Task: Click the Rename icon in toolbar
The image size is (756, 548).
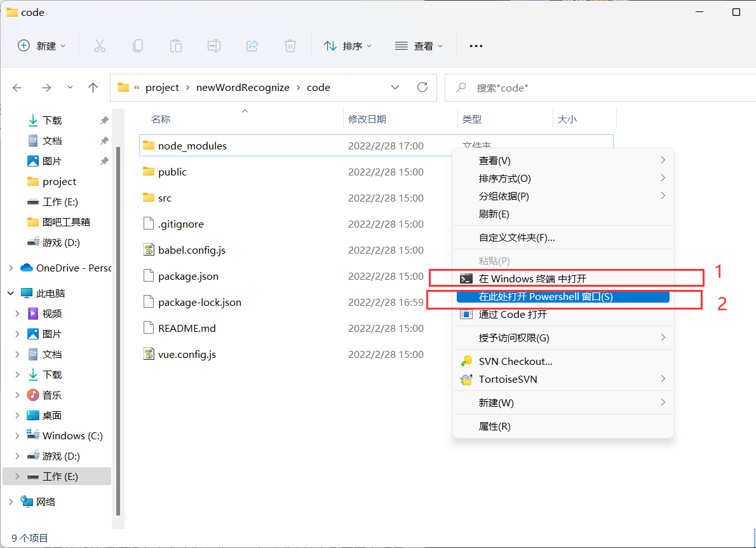Action: [x=214, y=46]
